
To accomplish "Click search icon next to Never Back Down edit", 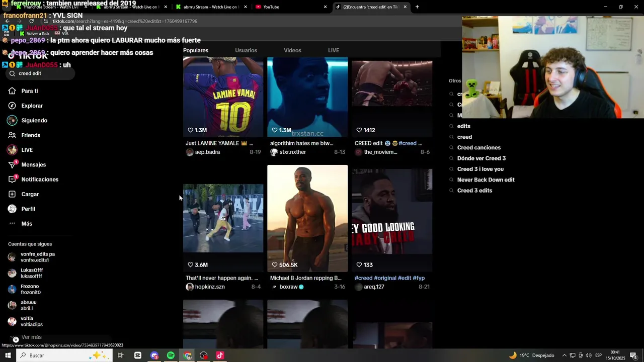I will (x=452, y=180).
